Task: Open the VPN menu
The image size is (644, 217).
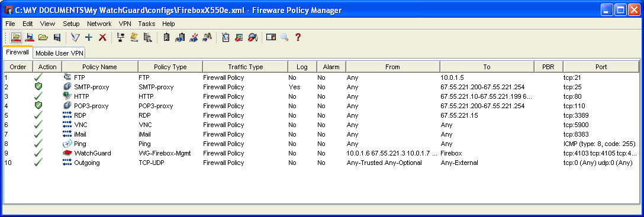Action: (125, 24)
